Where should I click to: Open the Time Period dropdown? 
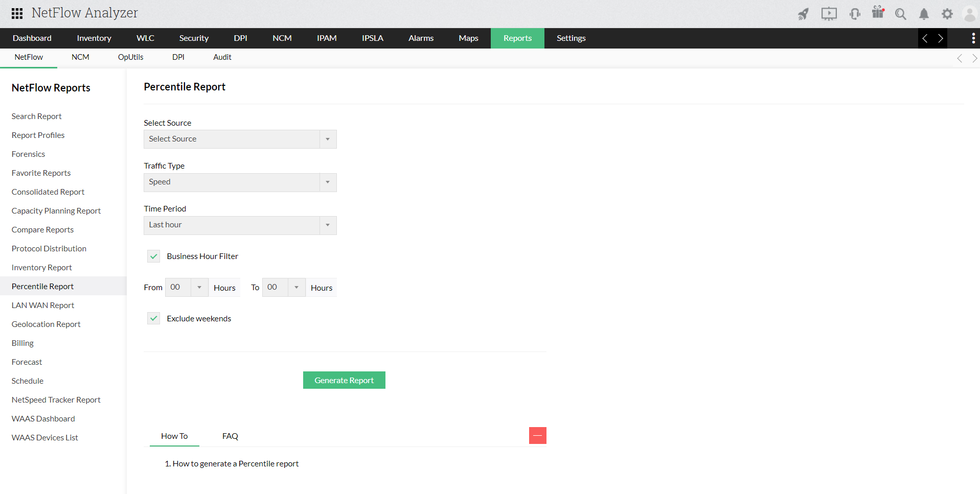pyautogui.click(x=240, y=225)
